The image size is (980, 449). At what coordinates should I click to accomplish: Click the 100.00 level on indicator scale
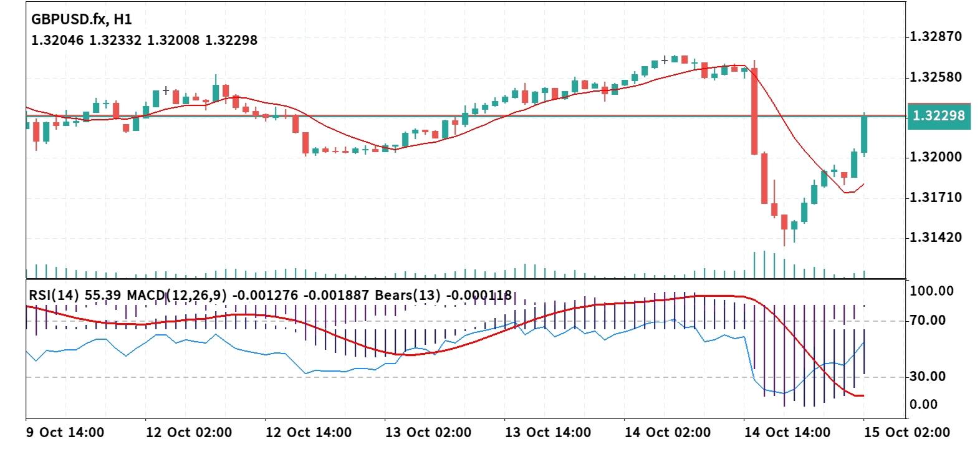(x=932, y=291)
